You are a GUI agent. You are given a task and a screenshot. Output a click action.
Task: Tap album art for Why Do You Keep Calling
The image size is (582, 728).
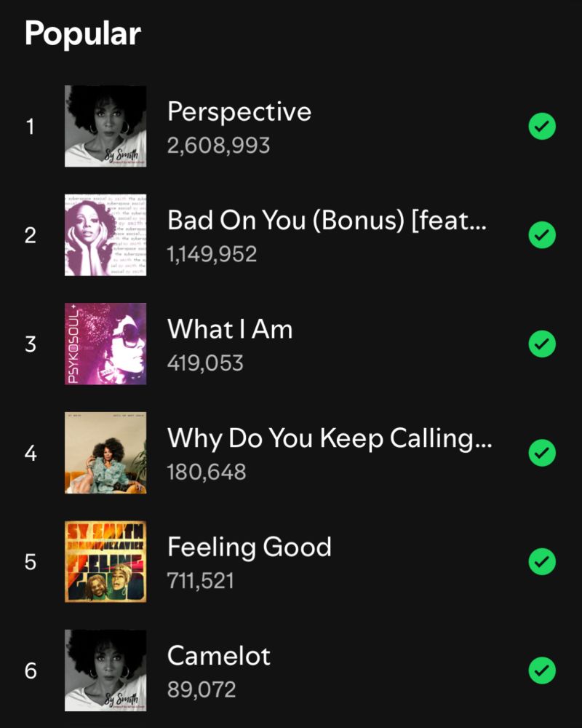pos(105,453)
